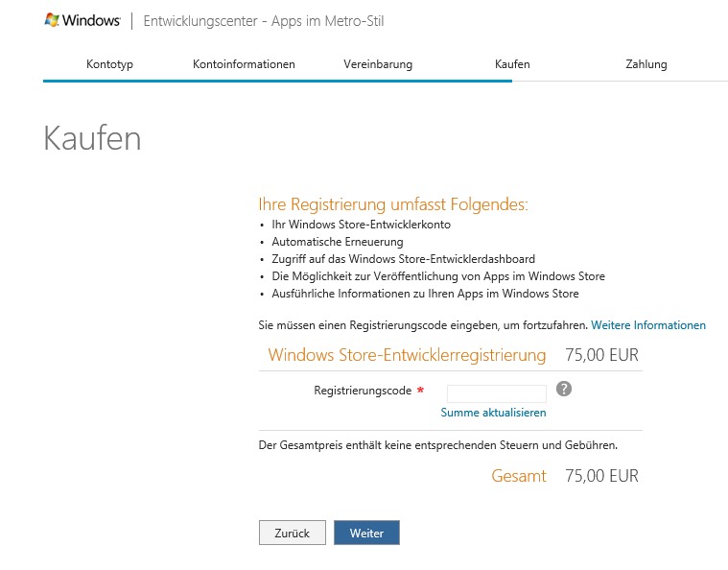Screen dimensions: 728x570
Task: Click the red required-field asterisk
Action: (420, 392)
